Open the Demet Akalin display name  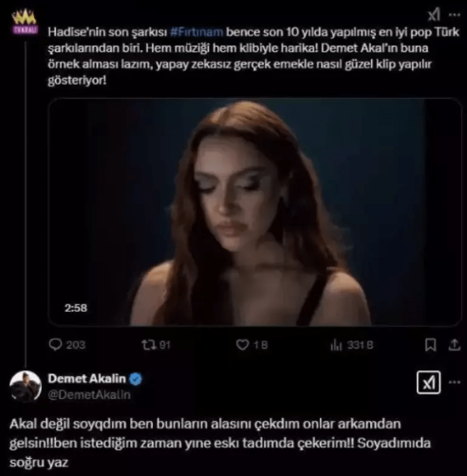(87, 379)
